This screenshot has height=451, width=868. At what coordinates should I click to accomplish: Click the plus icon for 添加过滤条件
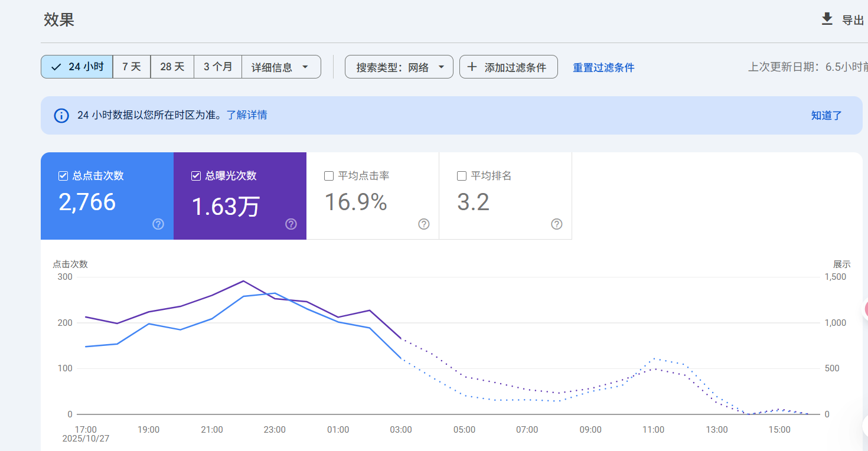click(x=472, y=67)
